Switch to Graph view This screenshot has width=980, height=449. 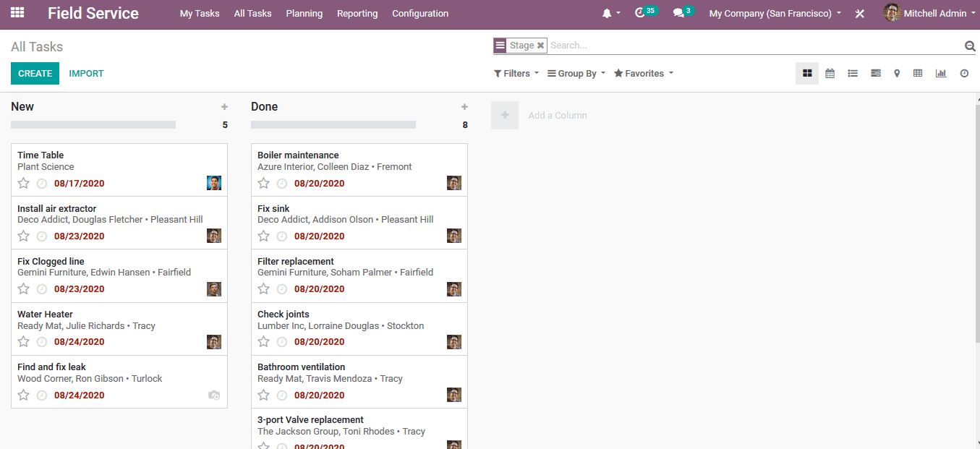coord(941,73)
